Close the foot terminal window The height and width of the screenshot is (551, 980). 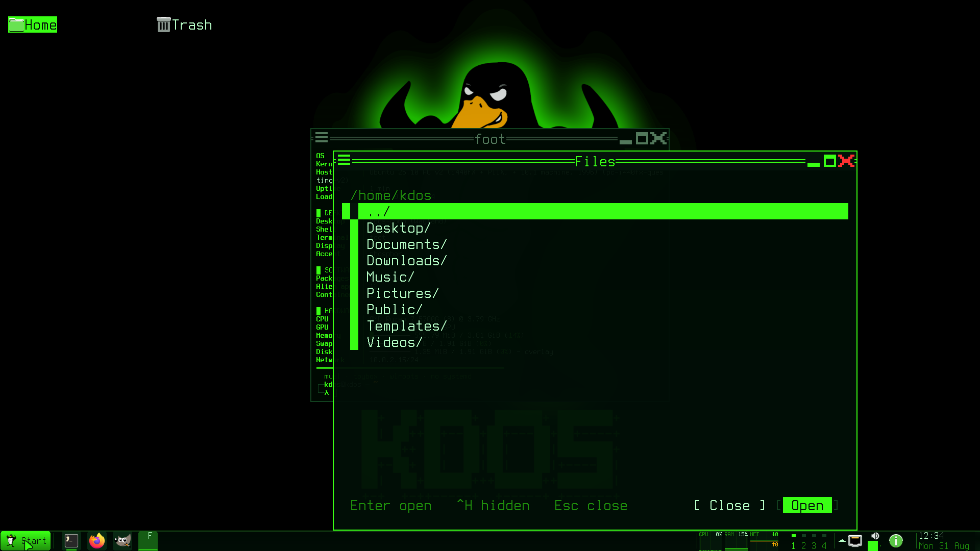pyautogui.click(x=658, y=138)
